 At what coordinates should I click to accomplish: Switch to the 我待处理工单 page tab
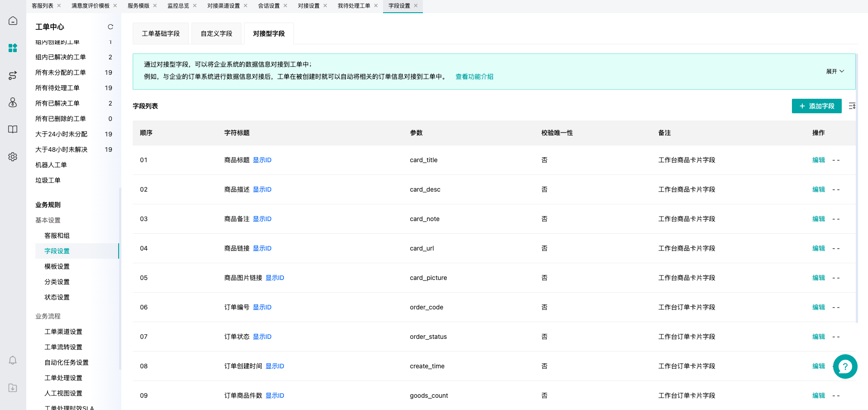tap(354, 5)
